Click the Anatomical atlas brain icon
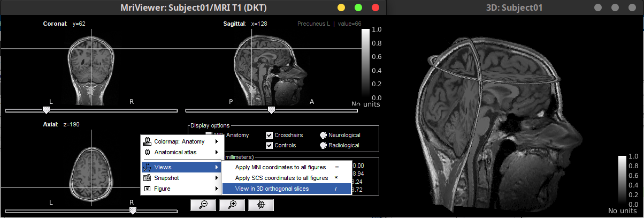 [147, 152]
